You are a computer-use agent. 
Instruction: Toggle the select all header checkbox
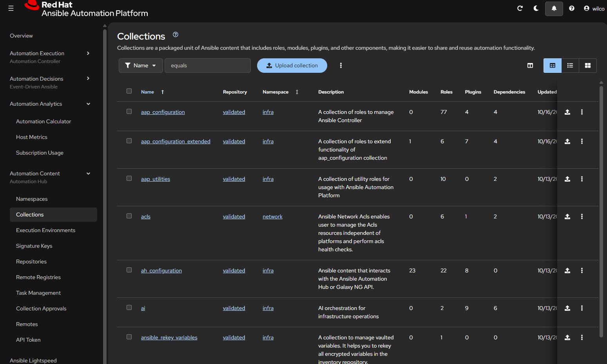click(x=129, y=91)
